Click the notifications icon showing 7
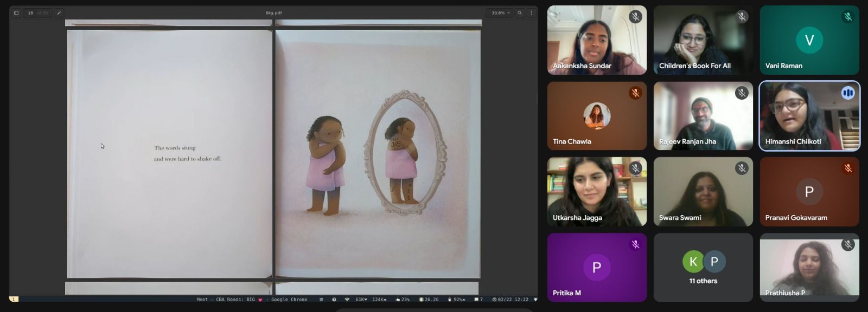The width and height of the screenshot is (868, 312). click(x=478, y=300)
